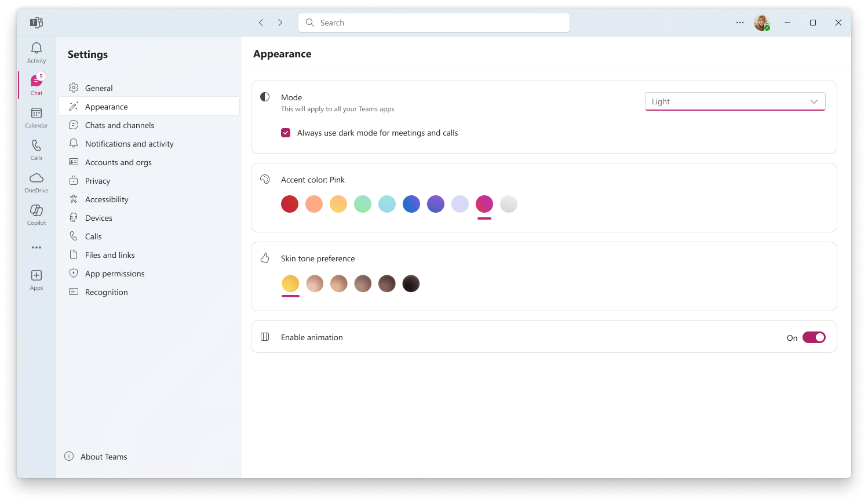This screenshot has height=503, width=868.
Task: Choose the red accent color swatch
Action: pyautogui.click(x=290, y=204)
